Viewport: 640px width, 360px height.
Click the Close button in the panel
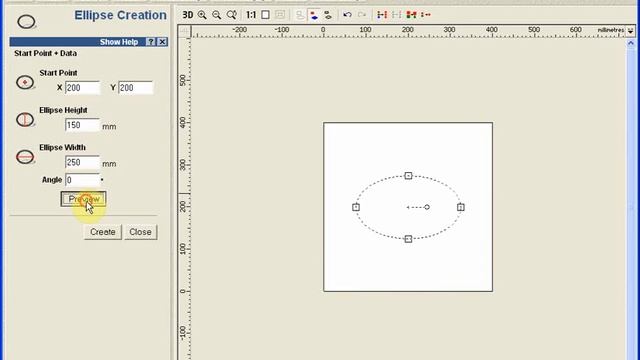point(140,232)
